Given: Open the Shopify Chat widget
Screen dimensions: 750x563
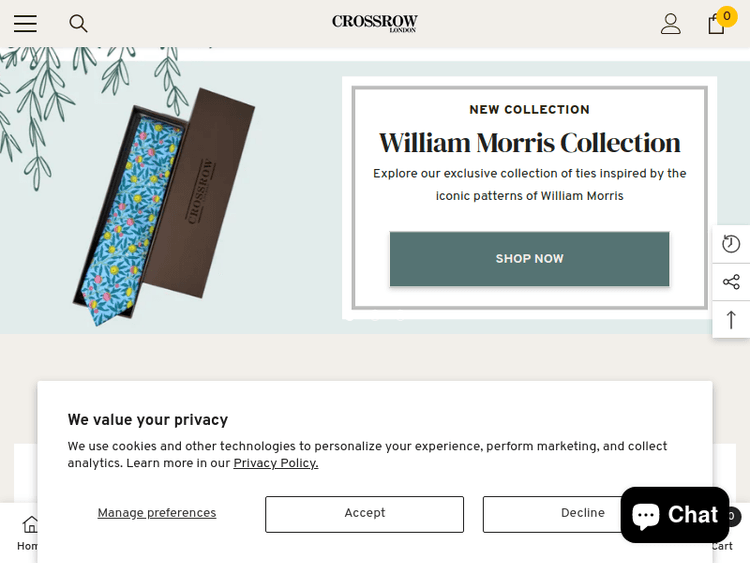Looking at the screenshot, I should point(675,515).
